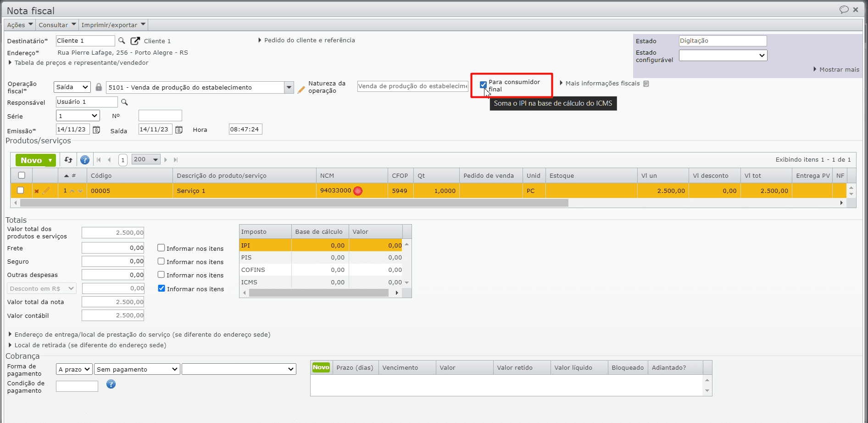Expand Mais informações fiscais

600,83
